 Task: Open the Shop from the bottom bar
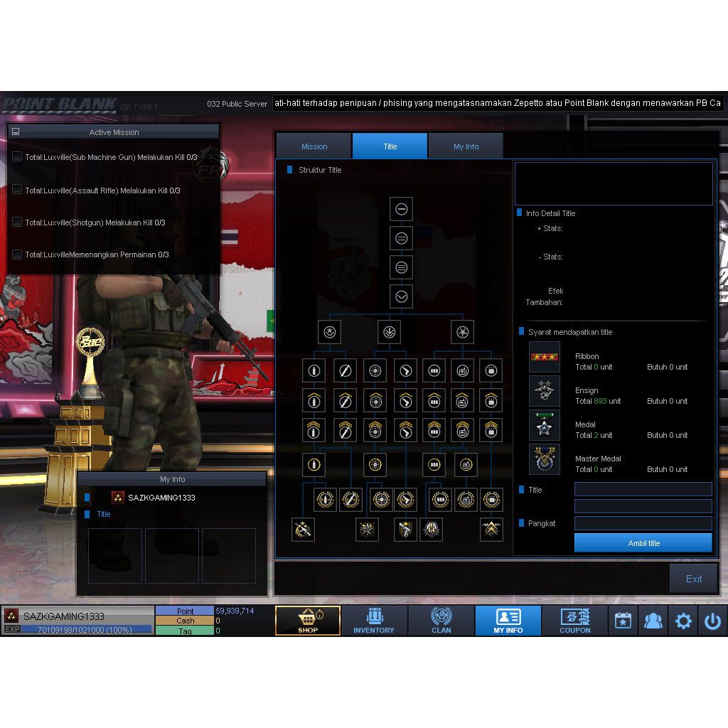(308, 620)
